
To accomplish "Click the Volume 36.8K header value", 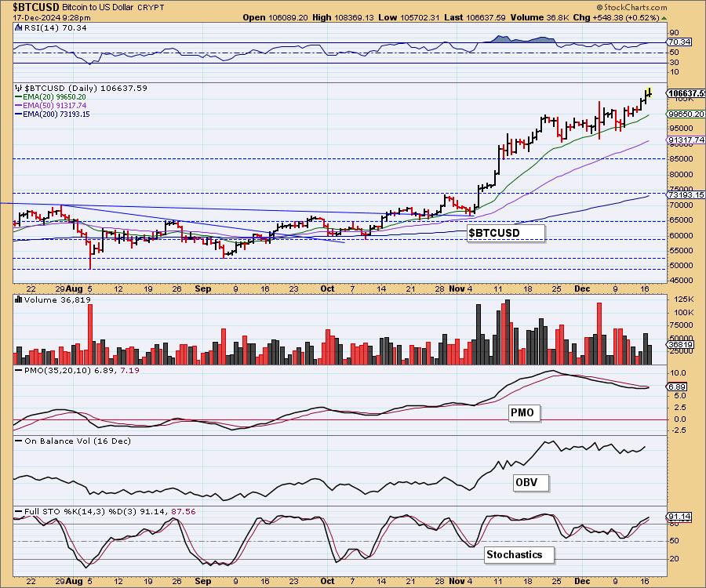I will pos(540,17).
